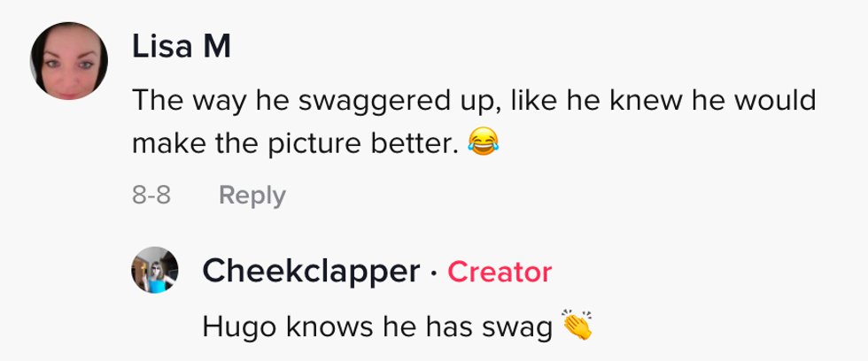Click the 8-8 comment date
Screen dimensions: 868x361
[x=151, y=196]
